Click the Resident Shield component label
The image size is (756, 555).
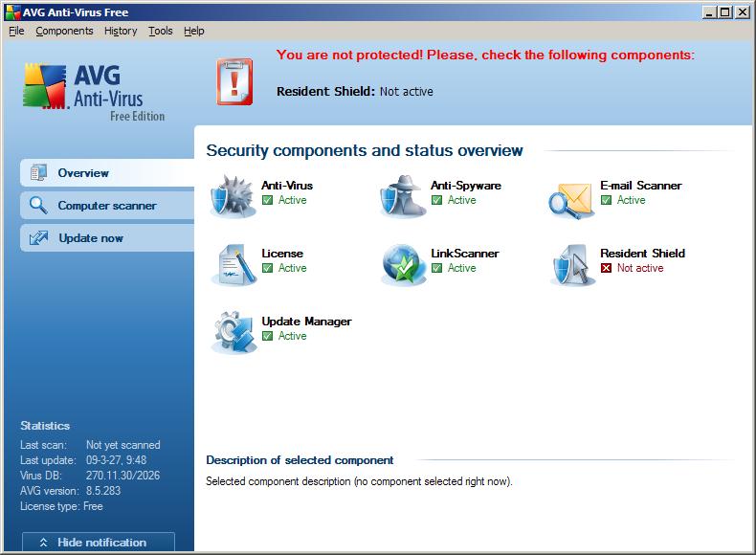[x=642, y=254]
